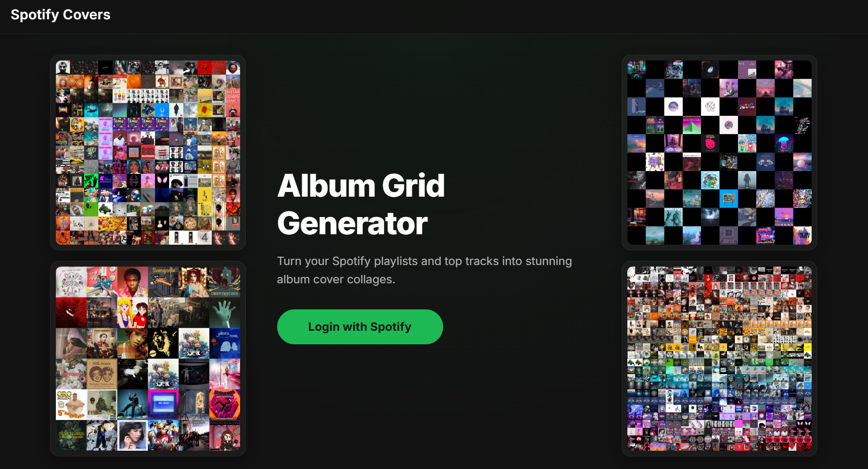
Task: Click the golden roaring lion cover
Action: [x=163, y=343]
